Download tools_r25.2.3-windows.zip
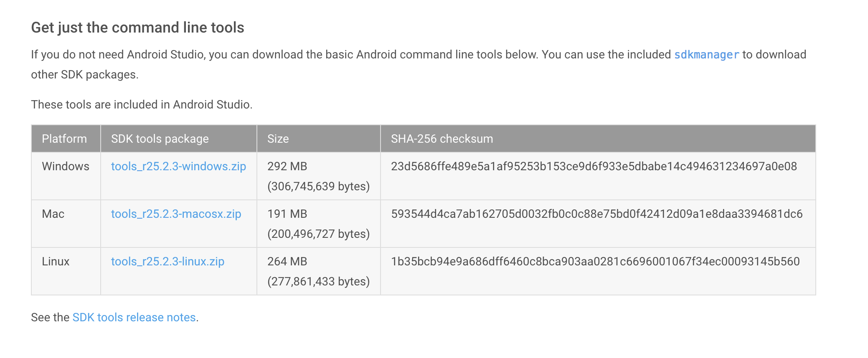Screen dimensions: 868x358 click(x=178, y=166)
